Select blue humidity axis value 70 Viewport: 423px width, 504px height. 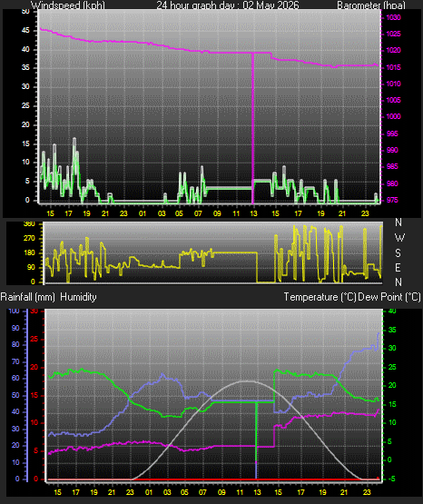15,362
